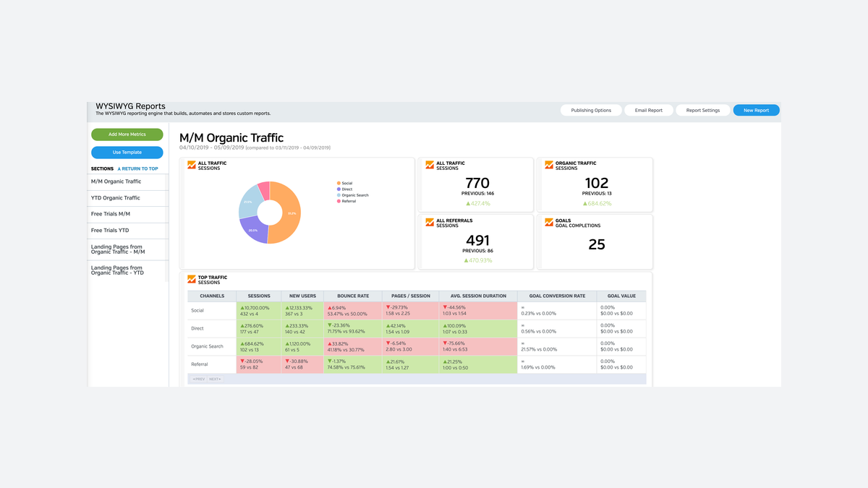Image resolution: width=868 pixels, height=488 pixels.
Task: Click the PREV pagination button
Action: click(198, 379)
